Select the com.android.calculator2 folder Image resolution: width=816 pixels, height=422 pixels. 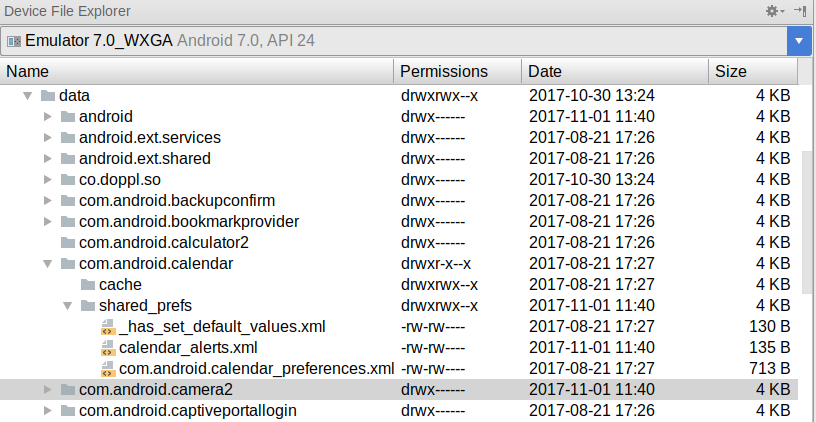pos(163,242)
